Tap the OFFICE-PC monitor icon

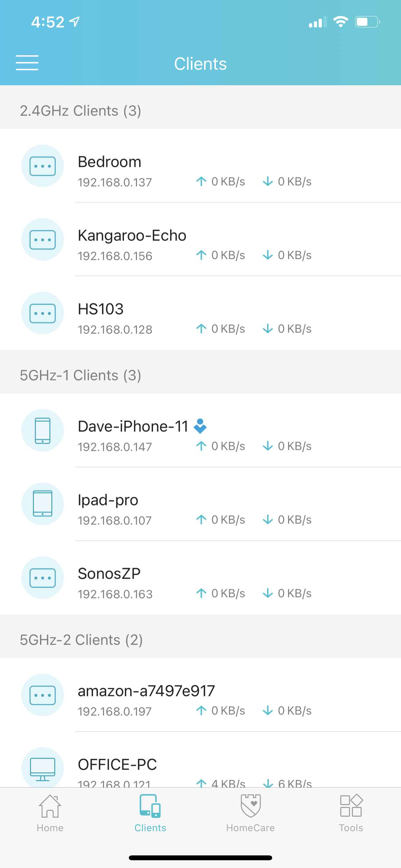pyautogui.click(x=43, y=768)
